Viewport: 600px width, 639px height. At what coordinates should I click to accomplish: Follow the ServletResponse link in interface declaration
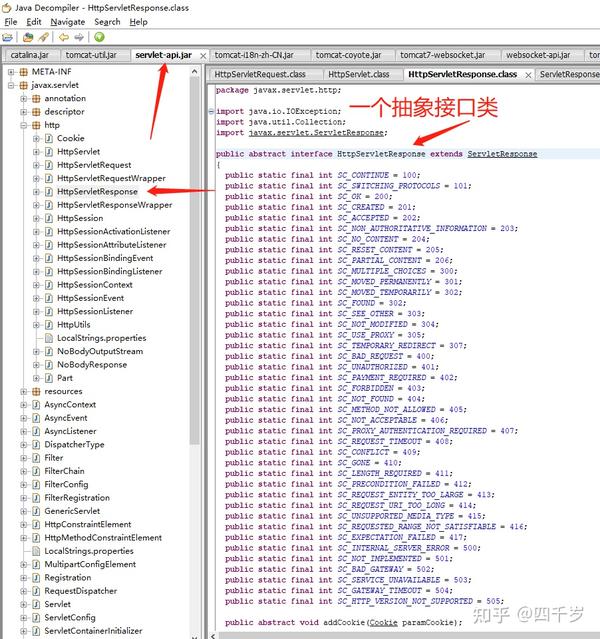tap(502, 154)
